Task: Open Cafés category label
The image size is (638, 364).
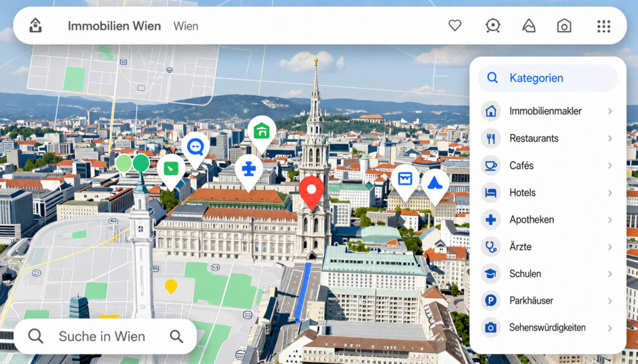Action: point(521,166)
